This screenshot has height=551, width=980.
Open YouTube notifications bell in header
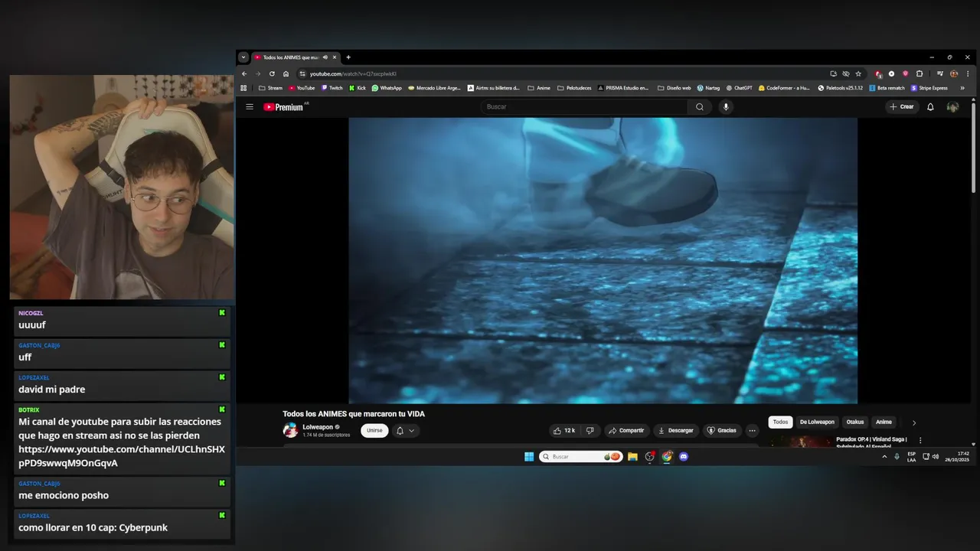pos(930,107)
